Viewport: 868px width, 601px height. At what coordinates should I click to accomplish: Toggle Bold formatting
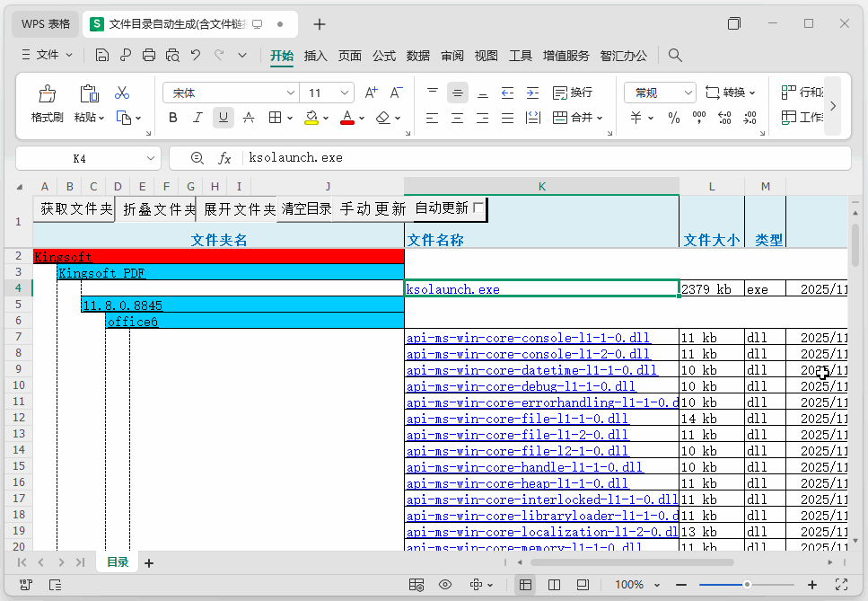(x=172, y=118)
